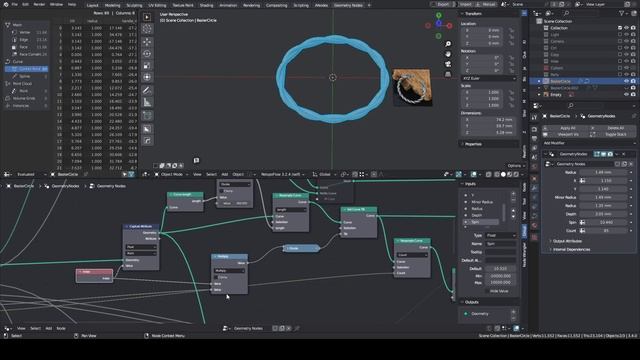Screen dimensions: 640x360
Task: Open the XYZ Euler rotation mode dropdown
Action: click(x=489, y=78)
